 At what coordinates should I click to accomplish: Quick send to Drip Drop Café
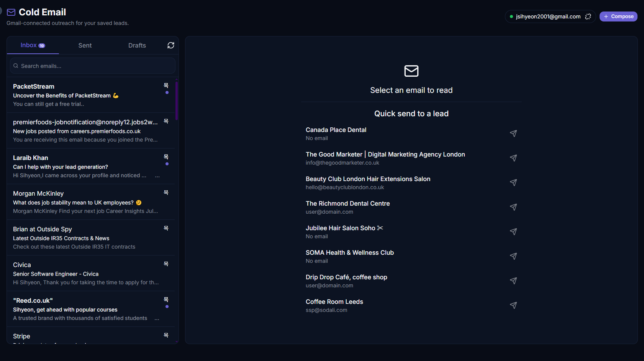[513, 281]
